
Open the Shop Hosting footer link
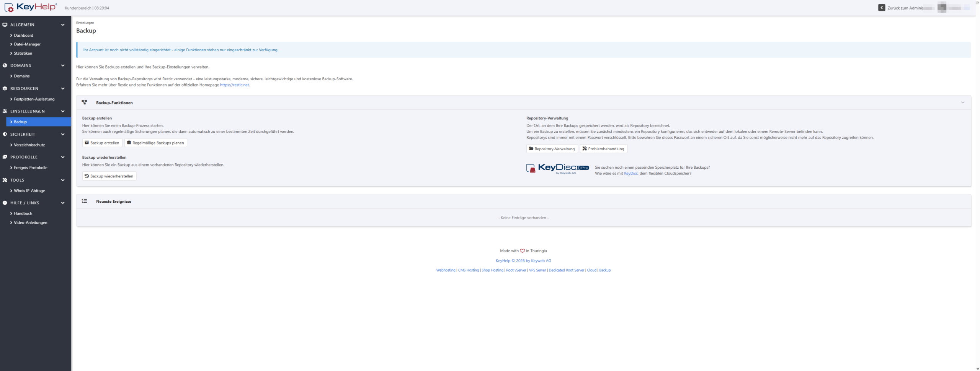(x=492, y=270)
